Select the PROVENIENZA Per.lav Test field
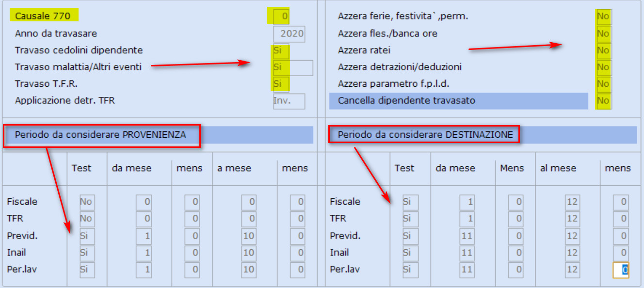This screenshot has height=288, width=644. click(87, 269)
